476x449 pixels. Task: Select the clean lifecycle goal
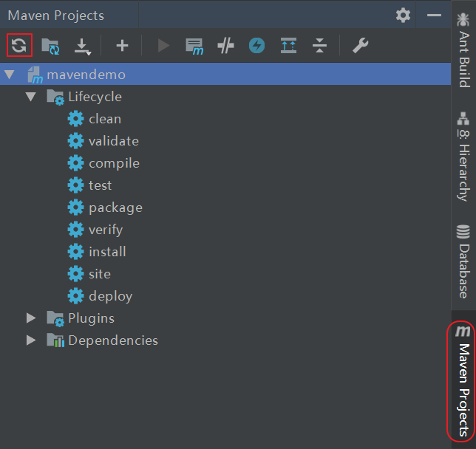(105, 119)
